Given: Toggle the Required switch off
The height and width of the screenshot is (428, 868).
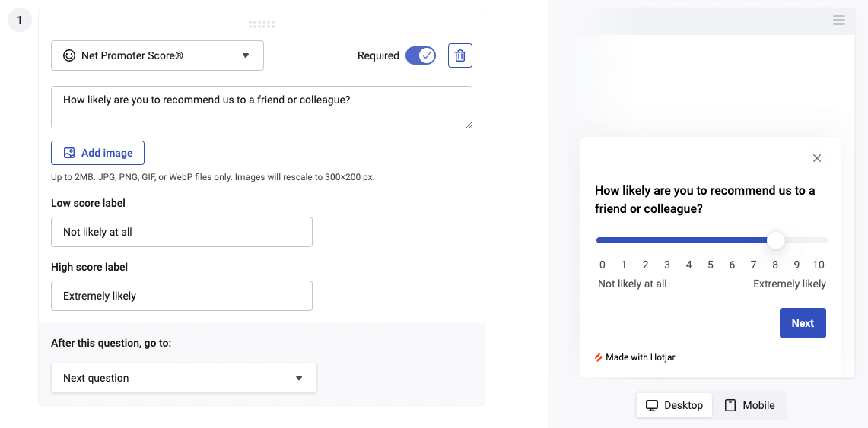Looking at the screenshot, I should 420,55.
